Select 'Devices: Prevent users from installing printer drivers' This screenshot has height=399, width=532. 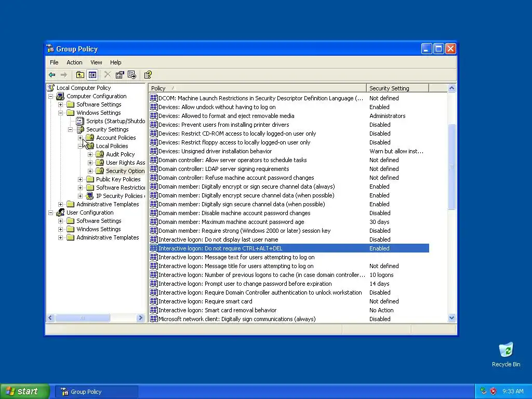click(x=223, y=125)
